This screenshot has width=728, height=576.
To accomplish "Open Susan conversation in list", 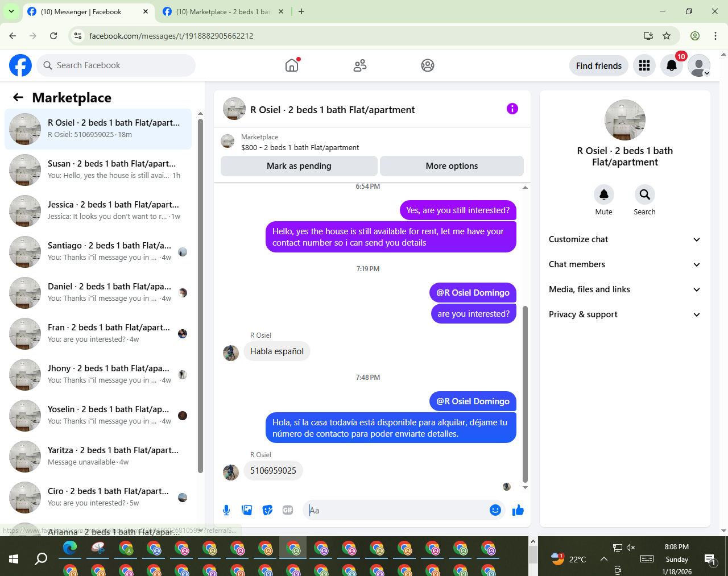I will (98, 170).
